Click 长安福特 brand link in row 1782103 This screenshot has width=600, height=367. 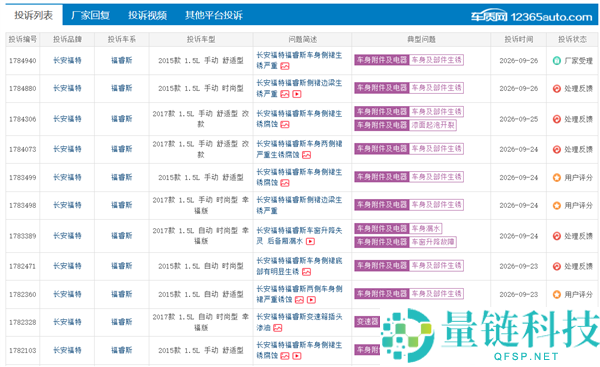67,350
